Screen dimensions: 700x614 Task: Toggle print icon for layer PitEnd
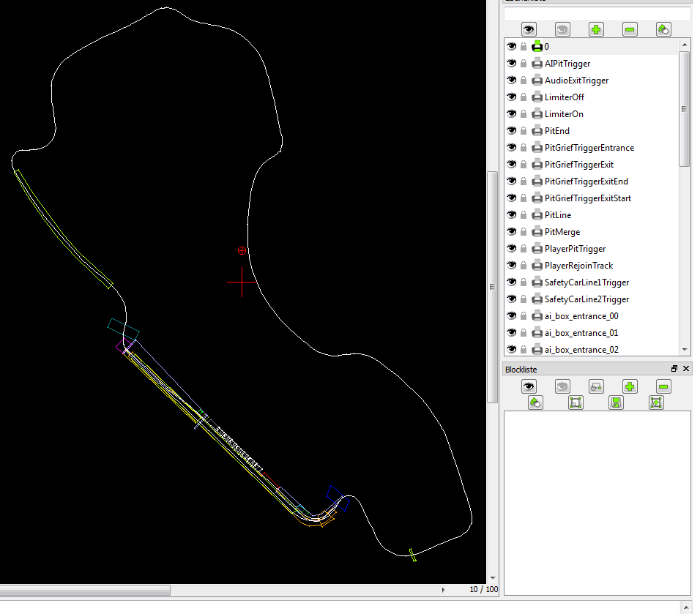point(537,131)
